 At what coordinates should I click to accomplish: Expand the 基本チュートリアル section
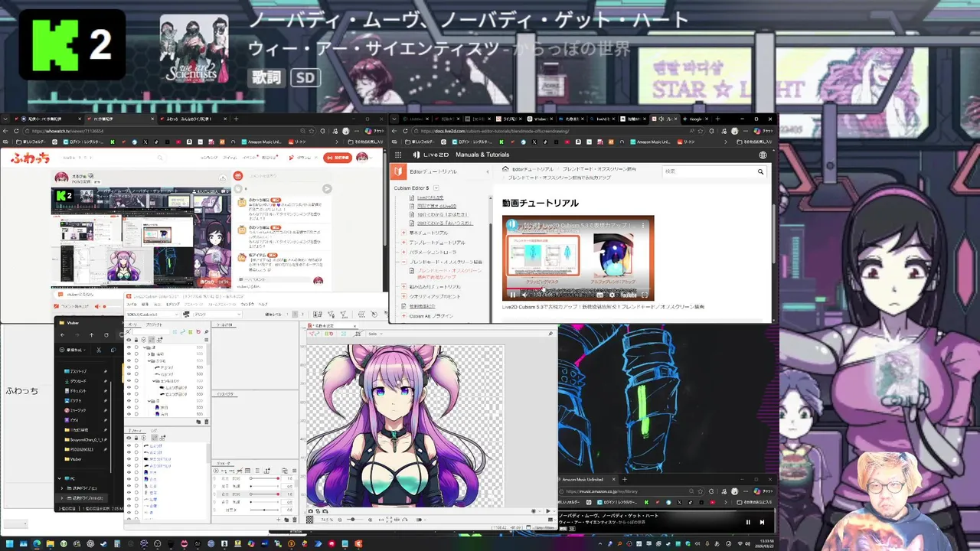coord(403,233)
